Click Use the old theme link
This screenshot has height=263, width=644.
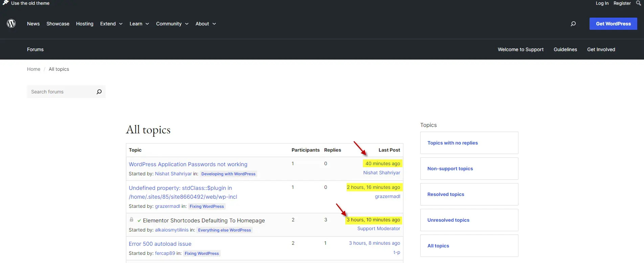[x=30, y=3]
